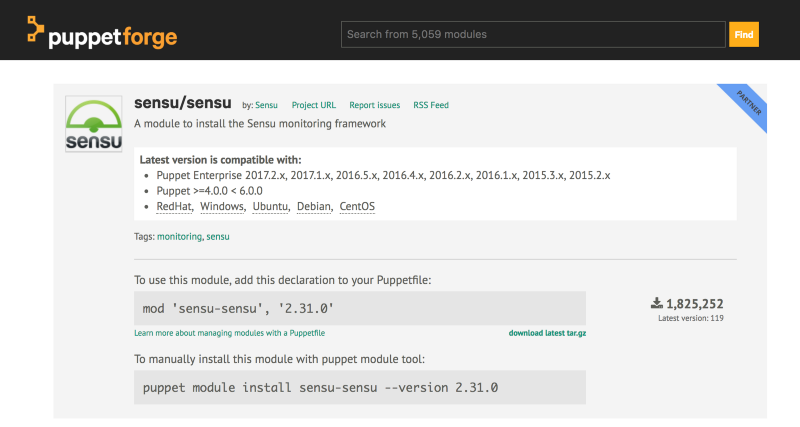Open the Sensu author link
Image resolution: width=800 pixels, height=427 pixels.
[x=266, y=105]
